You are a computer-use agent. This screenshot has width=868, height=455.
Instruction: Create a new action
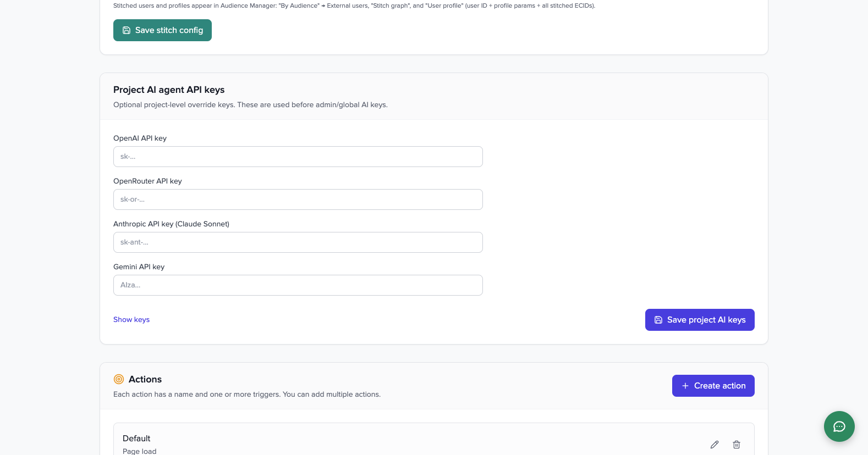coord(713,386)
